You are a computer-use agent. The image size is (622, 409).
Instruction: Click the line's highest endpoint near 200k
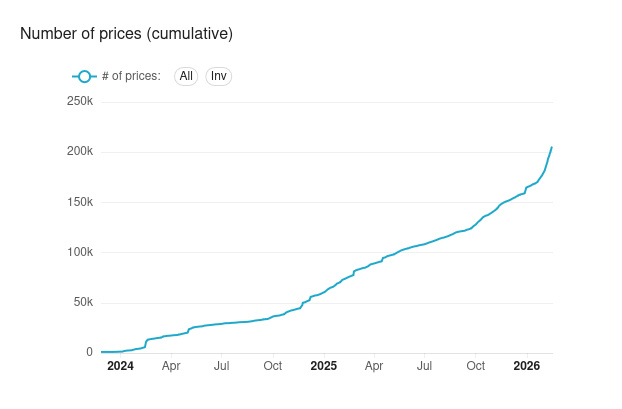coord(552,148)
